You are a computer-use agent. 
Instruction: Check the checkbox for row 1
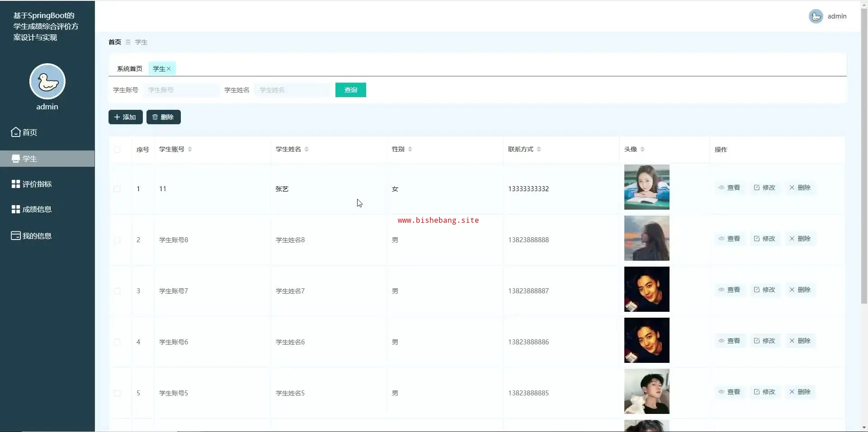pyautogui.click(x=117, y=189)
